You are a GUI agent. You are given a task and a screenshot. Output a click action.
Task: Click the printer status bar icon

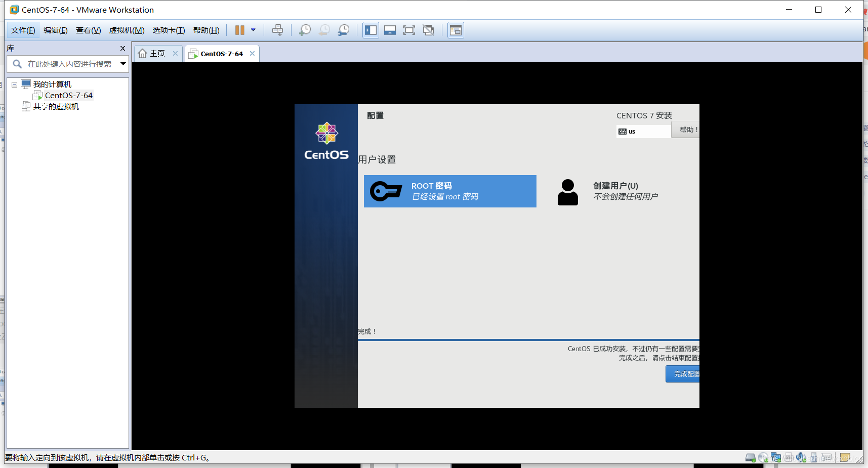coord(789,458)
